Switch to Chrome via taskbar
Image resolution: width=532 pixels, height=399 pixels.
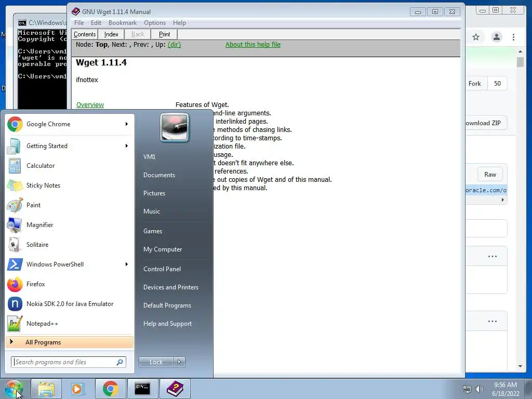point(110,389)
